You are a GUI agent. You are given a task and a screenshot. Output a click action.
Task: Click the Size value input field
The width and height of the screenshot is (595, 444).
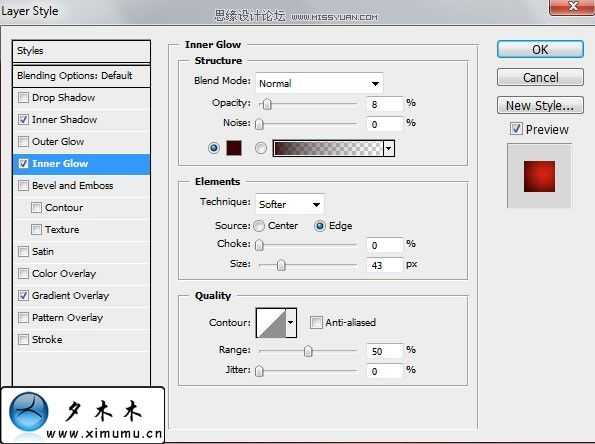[384, 265]
